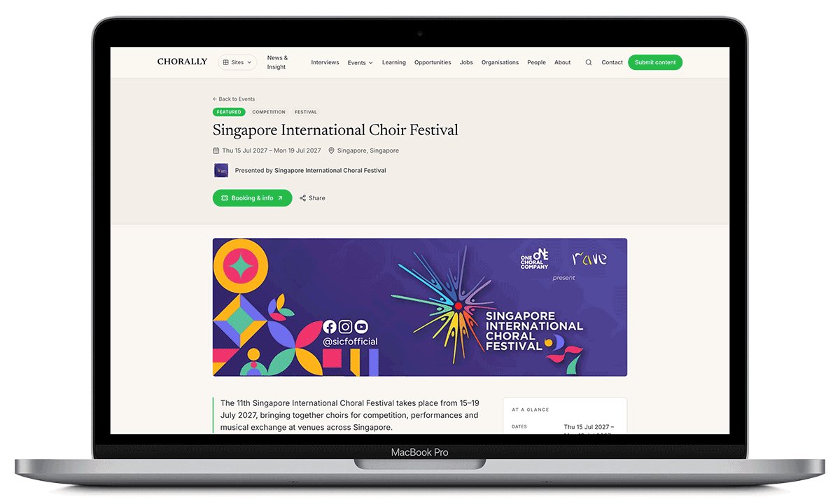The width and height of the screenshot is (840, 504).
Task: Open News & Insight menu item
Action: (277, 62)
